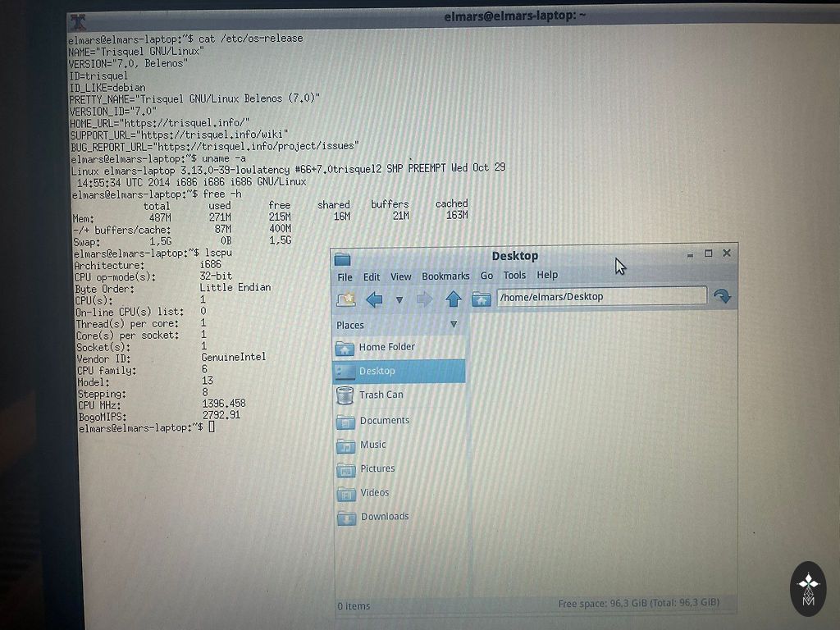The height and width of the screenshot is (630, 840).
Task: Click the new tab icon in toolbar
Action: pos(346,299)
